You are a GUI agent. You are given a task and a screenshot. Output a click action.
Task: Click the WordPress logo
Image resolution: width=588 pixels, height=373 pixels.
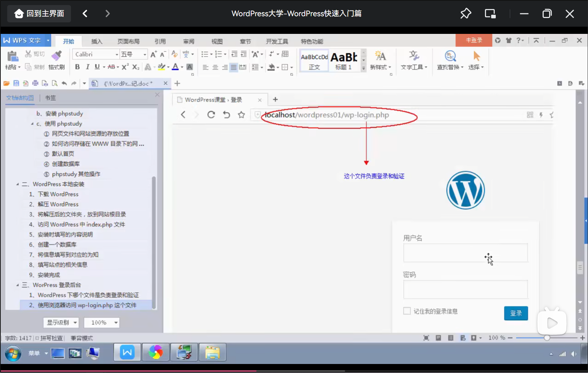coord(465,190)
